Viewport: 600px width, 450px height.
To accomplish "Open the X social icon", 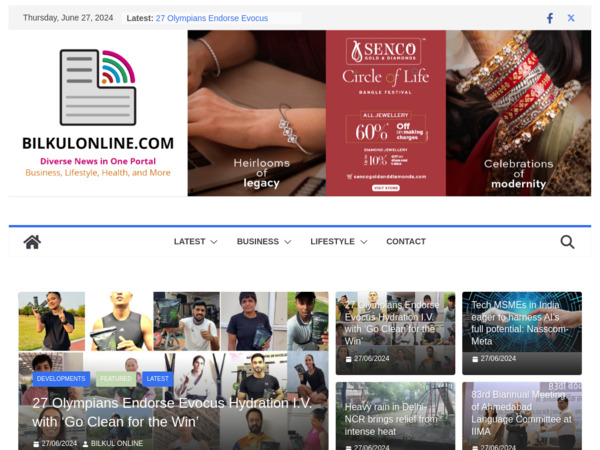I will pyautogui.click(x=571, y=18).
